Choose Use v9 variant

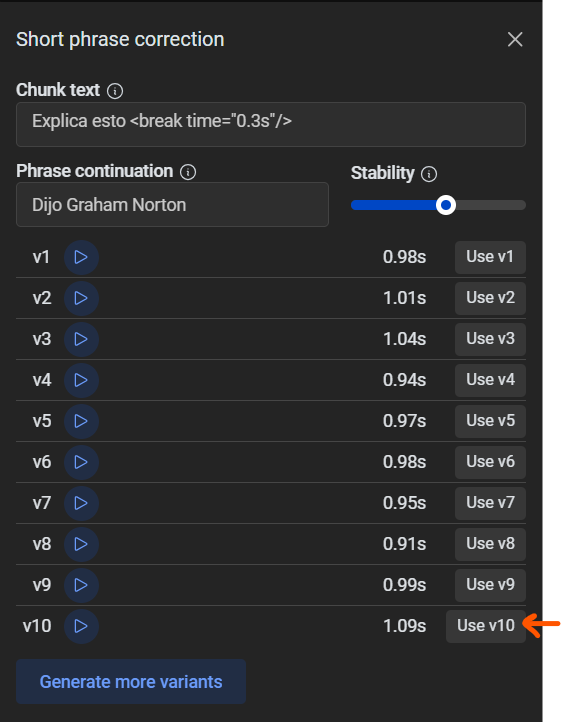pyautogui.click(x=490, y=585)
